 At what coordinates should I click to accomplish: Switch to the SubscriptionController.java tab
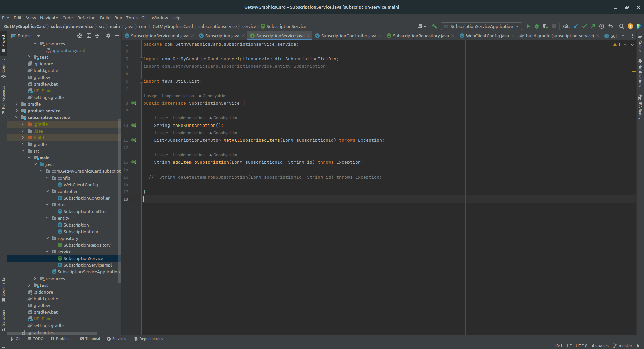click(x=348, y=36)
